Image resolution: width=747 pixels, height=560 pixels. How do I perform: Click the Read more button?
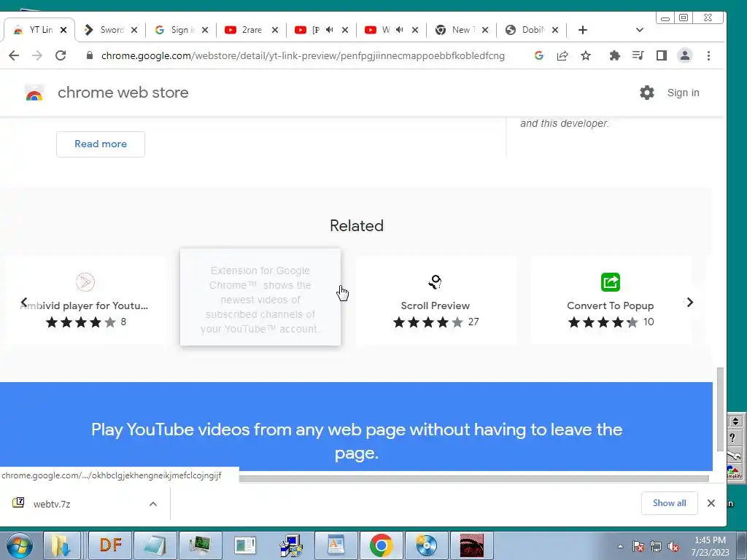(101, 144)
